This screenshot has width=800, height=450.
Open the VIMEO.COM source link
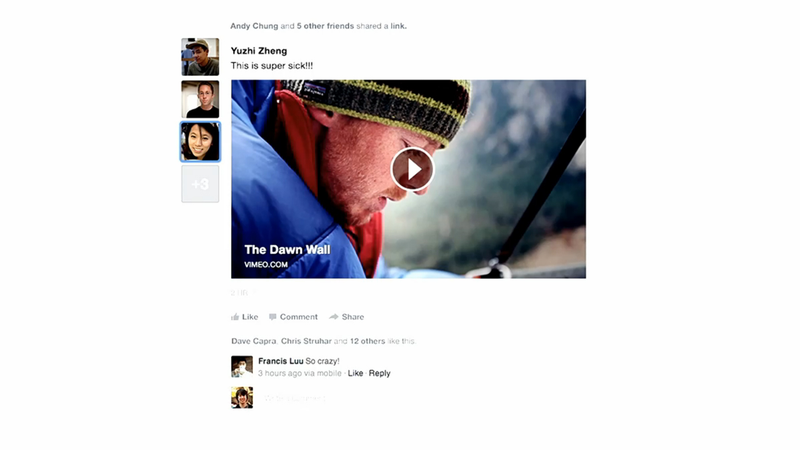click(x=266, y=264)
